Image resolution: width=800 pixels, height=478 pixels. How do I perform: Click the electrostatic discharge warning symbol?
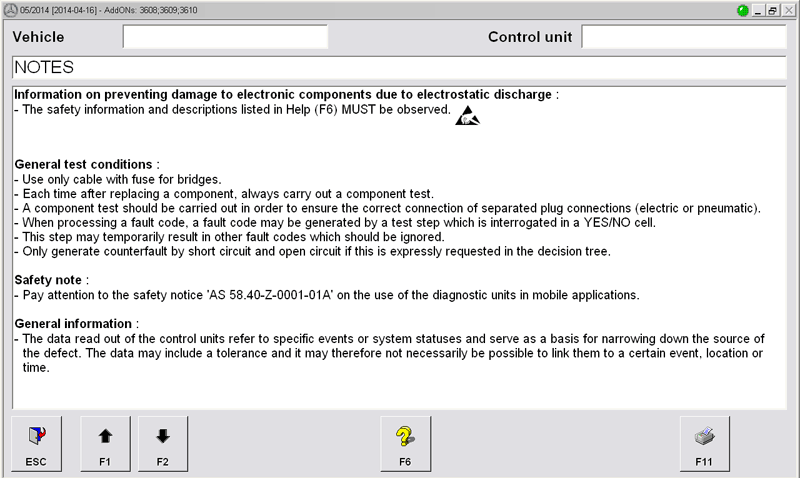[467, 116]
